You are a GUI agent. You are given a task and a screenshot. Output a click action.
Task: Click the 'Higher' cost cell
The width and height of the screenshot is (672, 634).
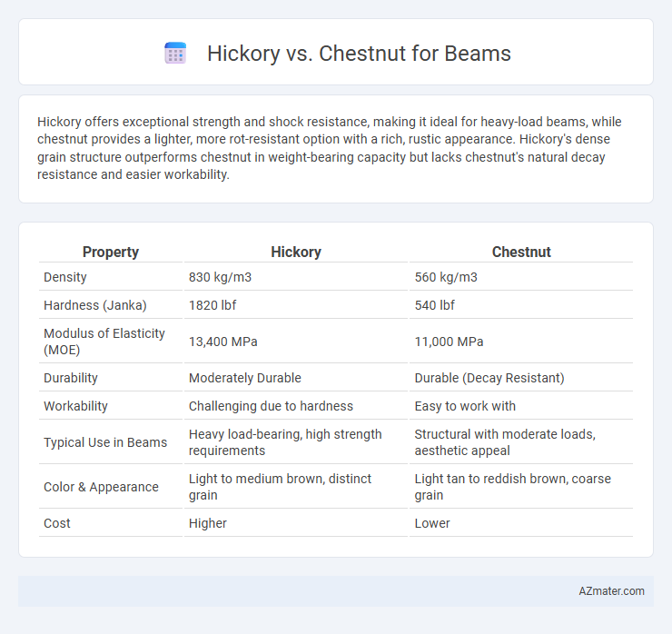207,523
